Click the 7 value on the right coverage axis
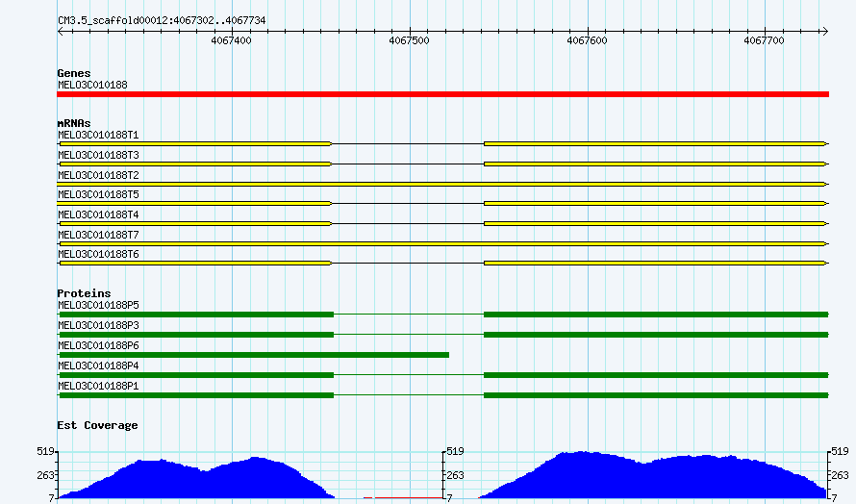 834,498
